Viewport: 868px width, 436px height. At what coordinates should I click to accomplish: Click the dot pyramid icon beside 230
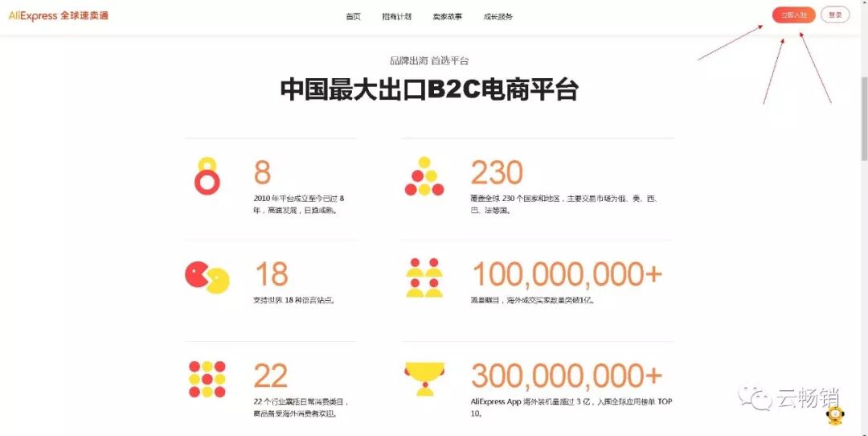coord(424,176)
